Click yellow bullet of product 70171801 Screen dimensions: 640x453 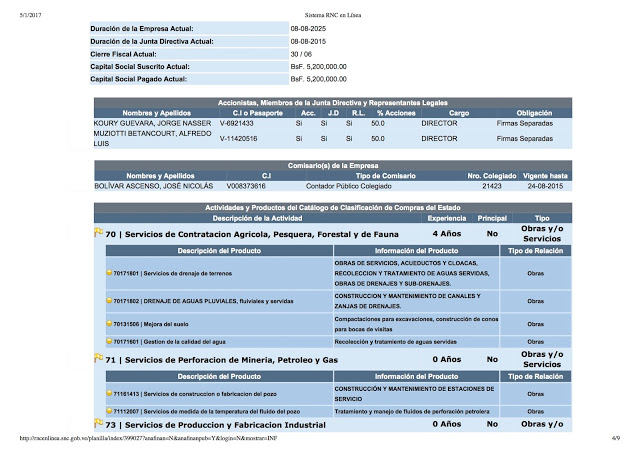coord(109,272)
